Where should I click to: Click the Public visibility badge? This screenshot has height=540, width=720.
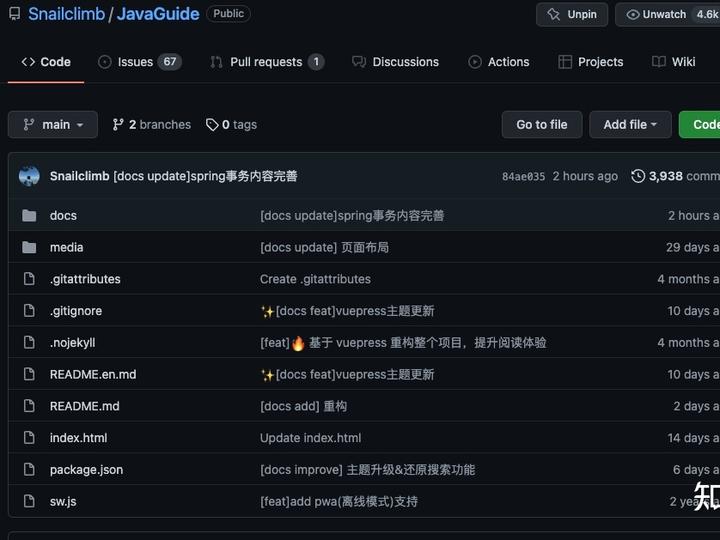tap(228, 14)
